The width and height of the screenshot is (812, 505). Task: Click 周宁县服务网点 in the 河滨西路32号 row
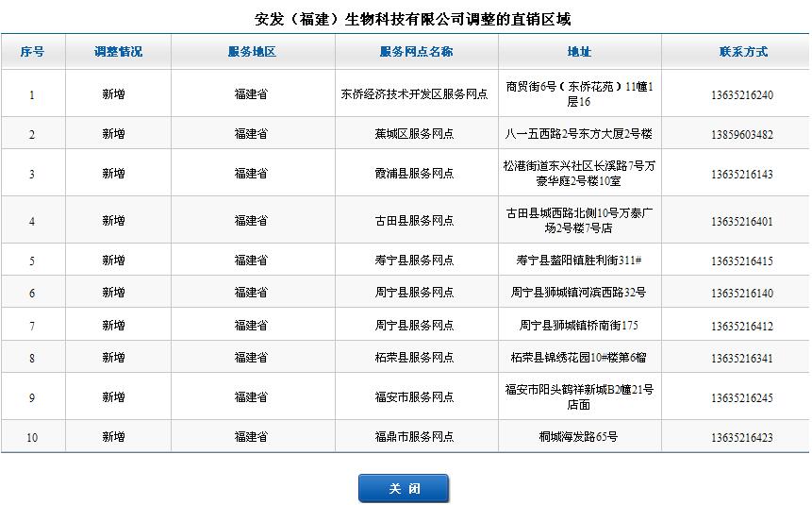(x=414, y=293)
